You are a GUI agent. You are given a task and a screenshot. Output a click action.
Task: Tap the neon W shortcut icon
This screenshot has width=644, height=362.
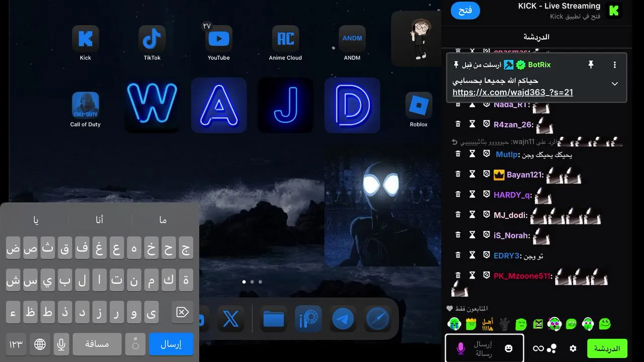point(152,105)
